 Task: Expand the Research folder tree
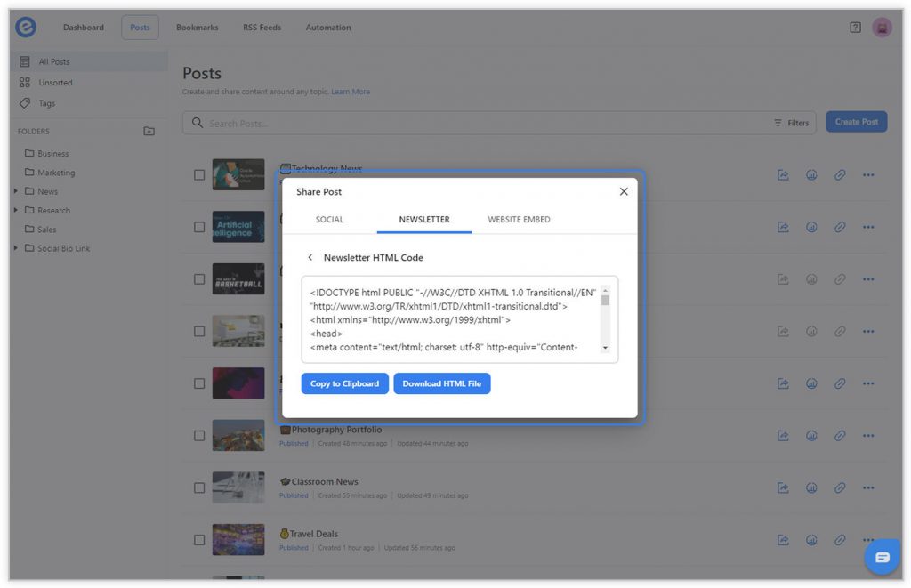click(x=16, y=211)
